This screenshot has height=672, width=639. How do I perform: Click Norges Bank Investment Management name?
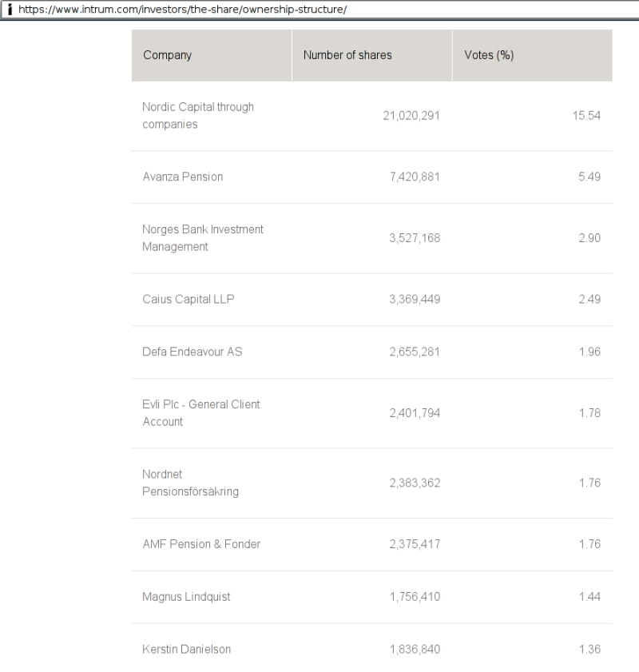click(x=202, y=238)
